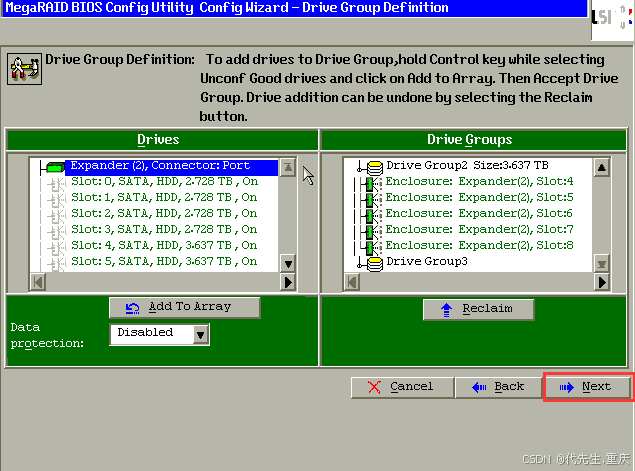Click the green expander device icon
Viewport: 635px width, 471px height.
click(x=55, y=167)
